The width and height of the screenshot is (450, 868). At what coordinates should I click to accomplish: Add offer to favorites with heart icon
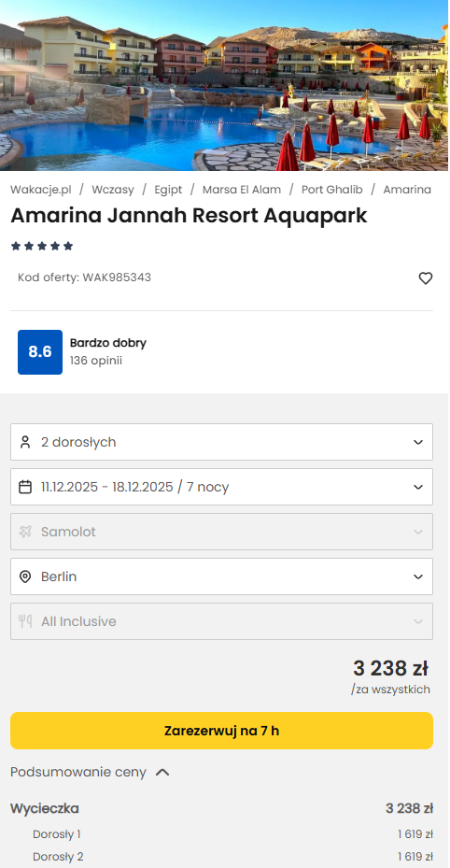[425, 278]
